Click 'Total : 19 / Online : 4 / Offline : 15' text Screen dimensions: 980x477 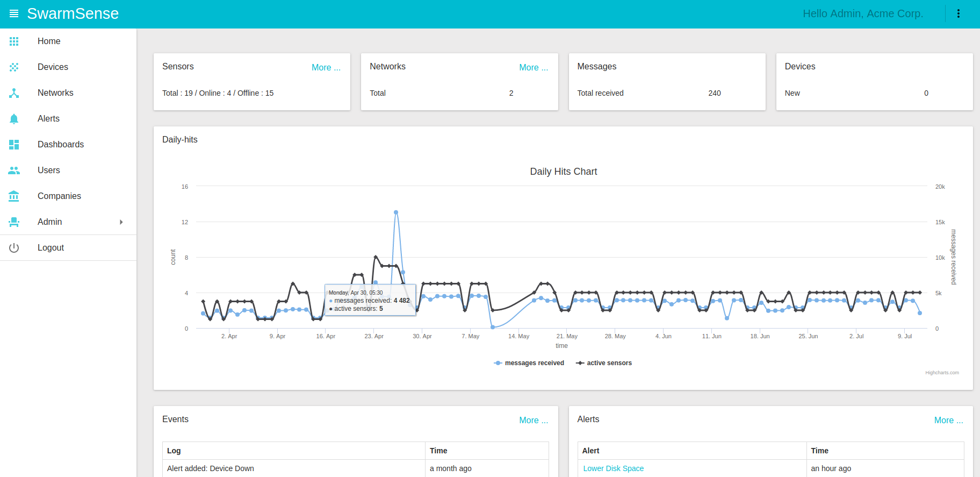[218, 93]
